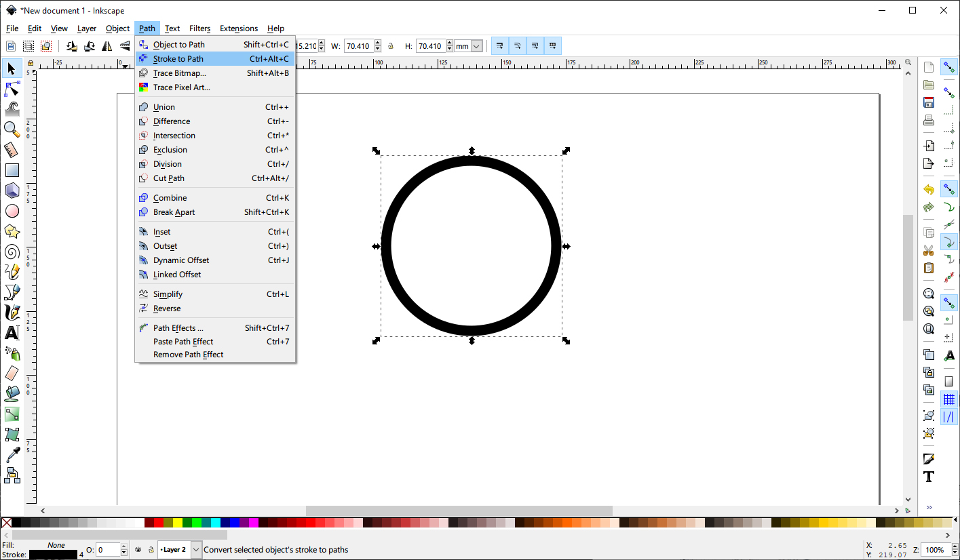Click the Save document icon
Viewport: 960px width, 560px height.
pyautogui.click(x=929, y=103)
